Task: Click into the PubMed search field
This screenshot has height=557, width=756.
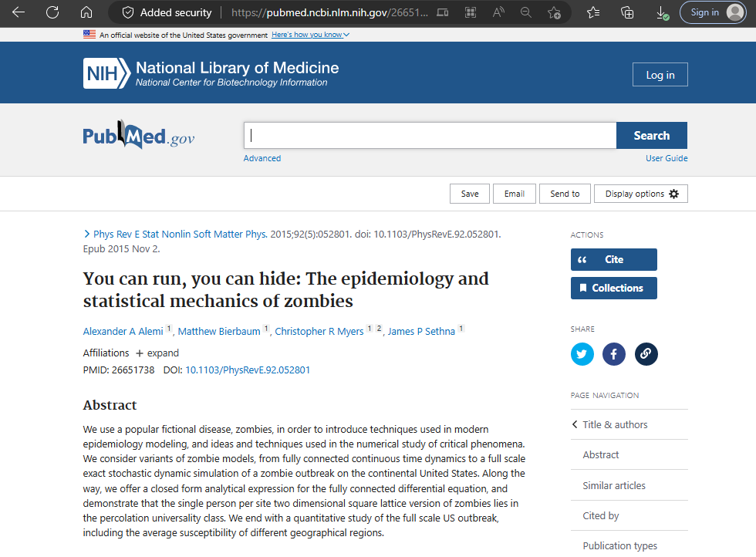Action: 430,136
